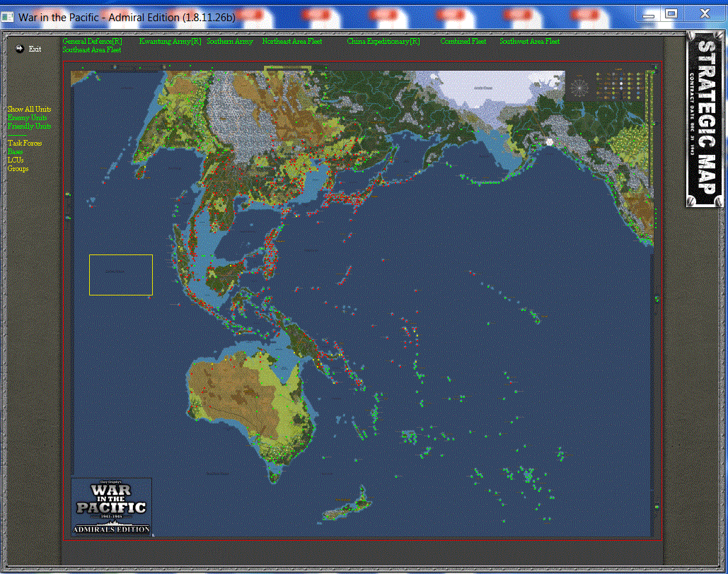Click the compass rose in map legend
Viewport: 728px width, 574px height.
579,88
